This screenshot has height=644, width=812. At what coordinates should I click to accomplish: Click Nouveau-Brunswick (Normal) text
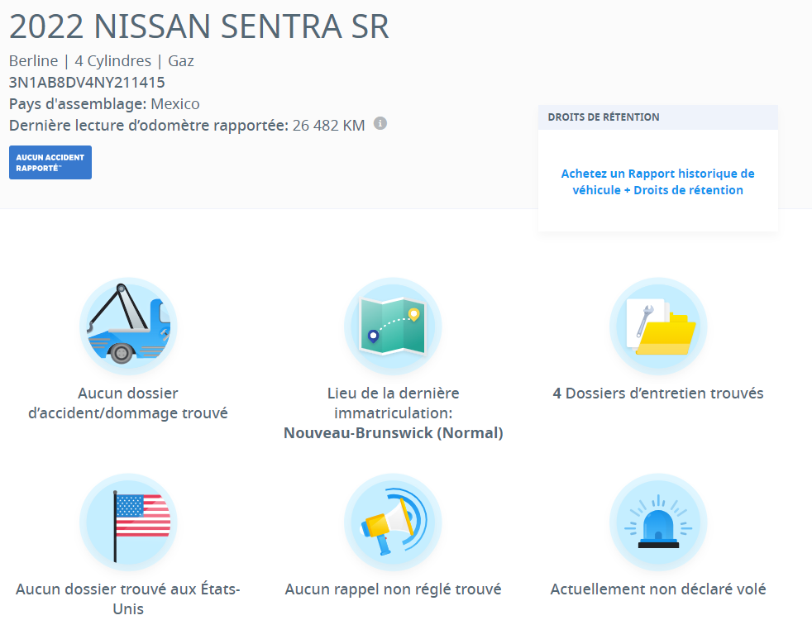pyautogui.click(x=393, y=433)
